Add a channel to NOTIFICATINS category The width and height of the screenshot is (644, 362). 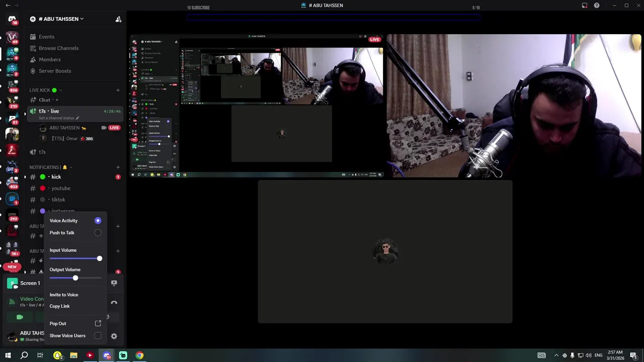tap(118, 167)
